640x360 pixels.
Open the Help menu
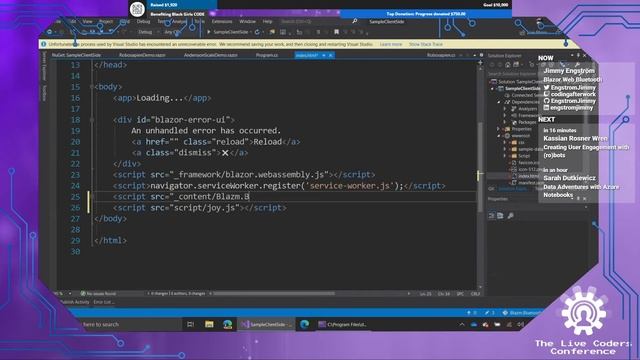[x=267, y=21]
